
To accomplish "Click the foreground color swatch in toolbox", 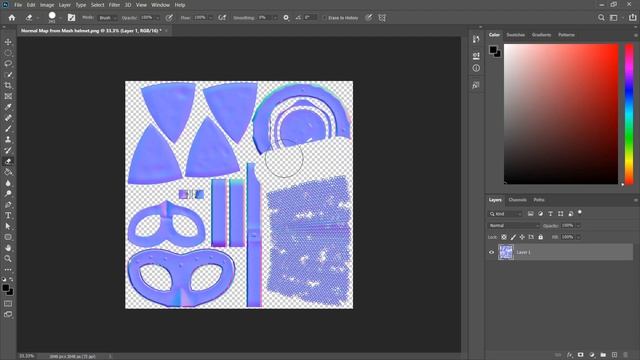I will coord(6,288).
